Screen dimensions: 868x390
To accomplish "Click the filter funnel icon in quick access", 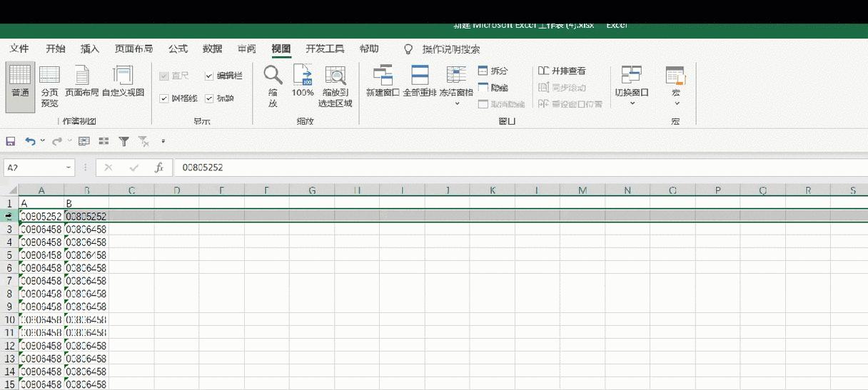I will coord(123,141).
